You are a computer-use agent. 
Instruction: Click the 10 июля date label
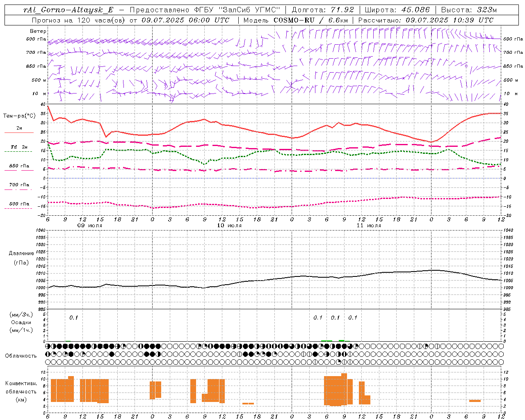click(x=229, y=226)
